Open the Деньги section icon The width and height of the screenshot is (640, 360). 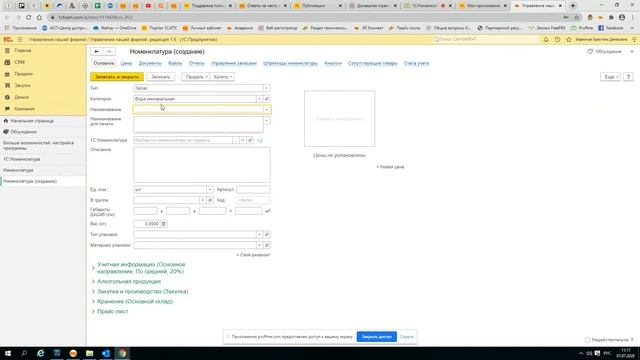7,97
